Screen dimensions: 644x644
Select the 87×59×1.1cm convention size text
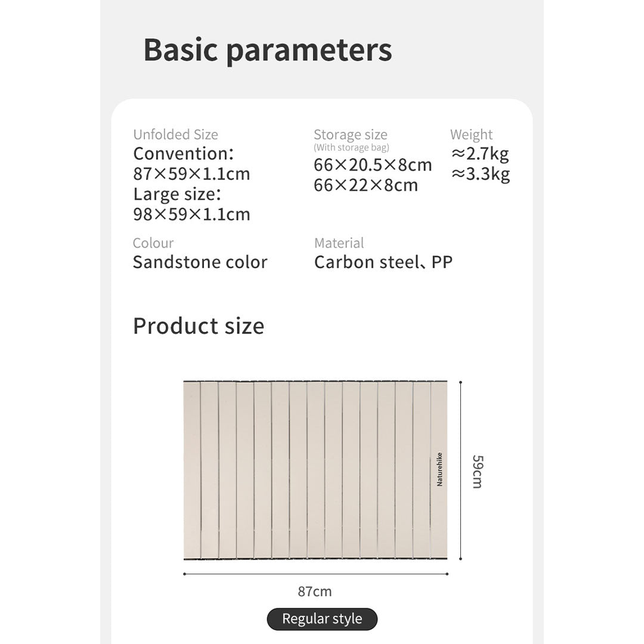(191, 174)
